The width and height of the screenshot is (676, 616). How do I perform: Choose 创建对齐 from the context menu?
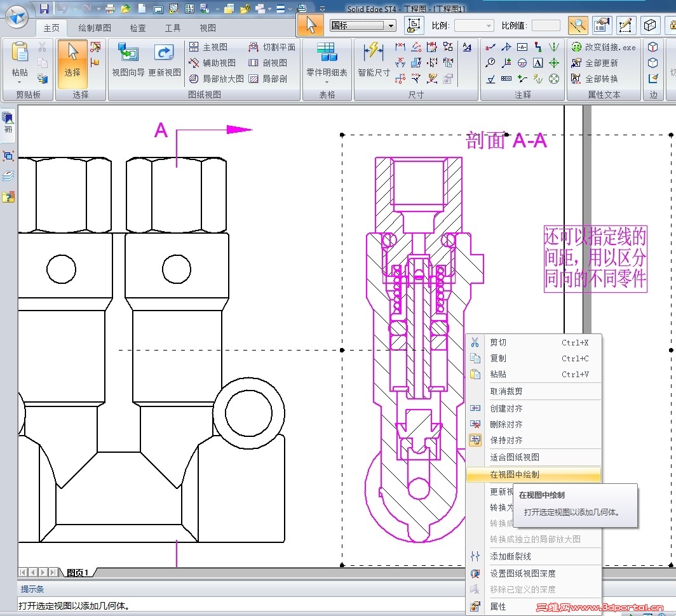coord(534,408)
